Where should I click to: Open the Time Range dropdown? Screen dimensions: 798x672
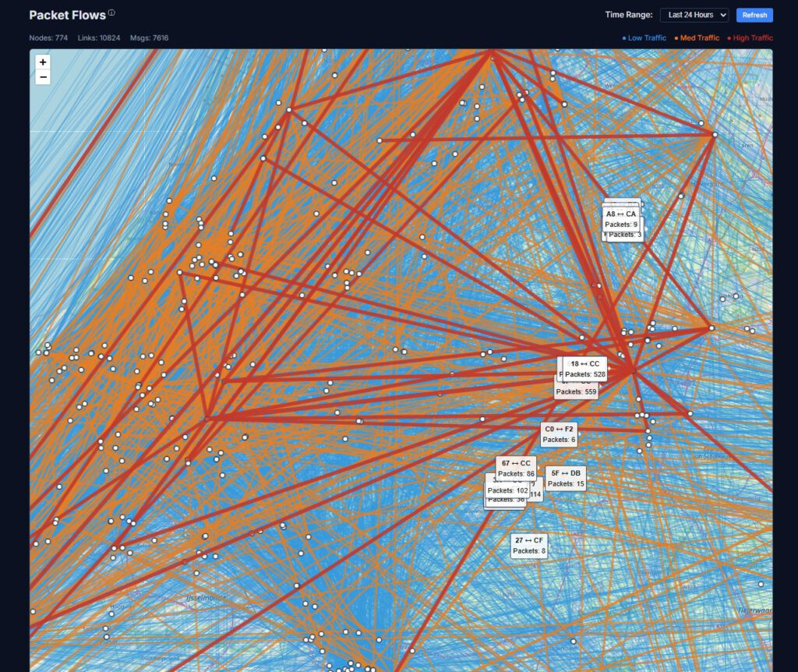[x=694, y=15]
